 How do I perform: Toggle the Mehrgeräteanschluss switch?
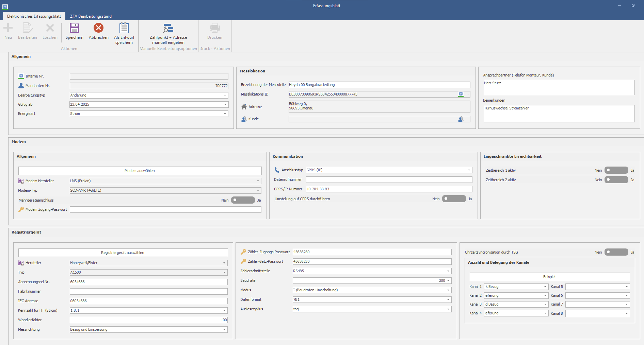pyautogui.click(x=243, y=200)
